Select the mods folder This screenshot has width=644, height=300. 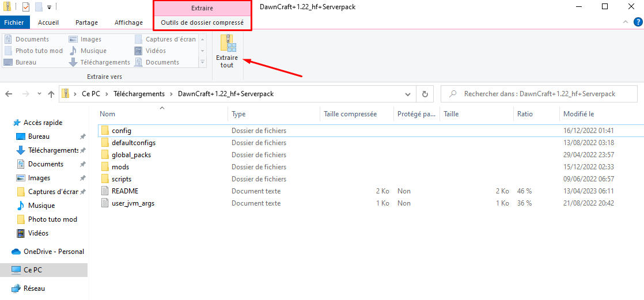pyautogui.click(x=115, y=167)
